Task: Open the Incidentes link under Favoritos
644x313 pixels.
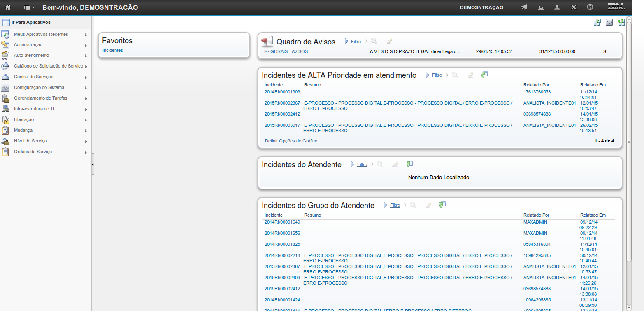Action: [x=112, y=51]
